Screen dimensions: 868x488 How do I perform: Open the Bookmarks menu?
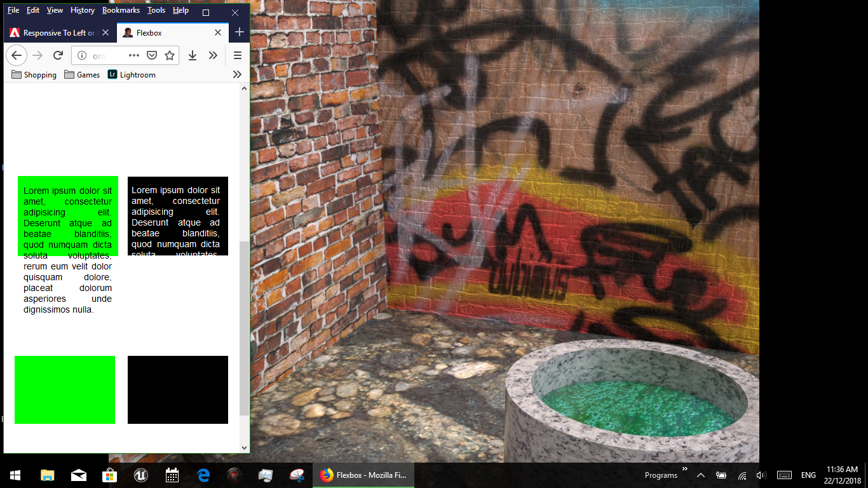121,10
